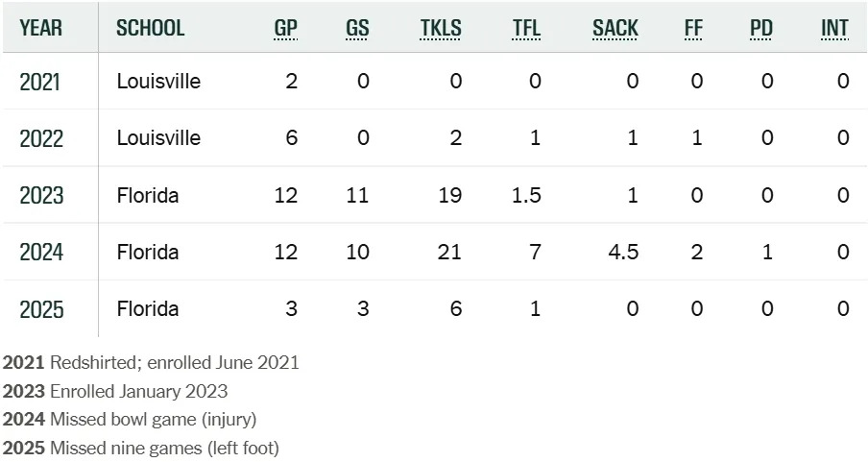Select the 2021 year row label
868x462 pixels.
click(40, 82)
